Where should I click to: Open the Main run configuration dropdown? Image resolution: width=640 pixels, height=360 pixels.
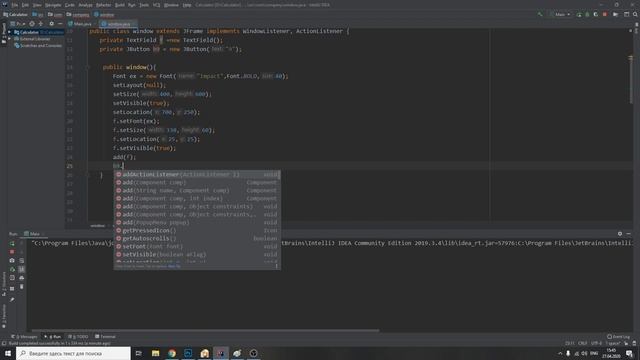560,14
